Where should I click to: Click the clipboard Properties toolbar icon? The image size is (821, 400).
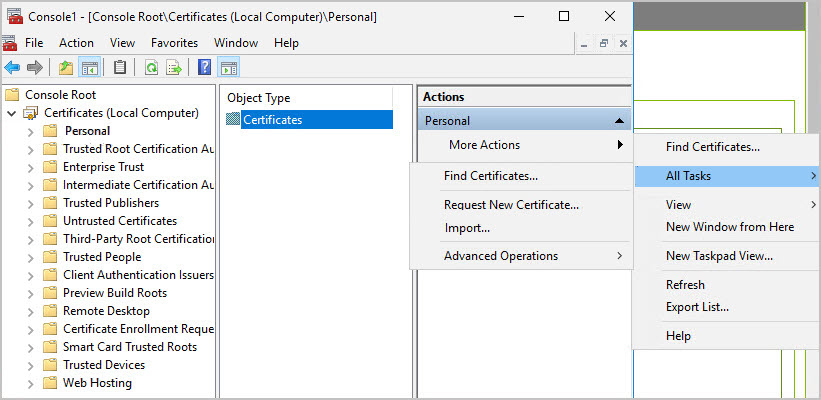[x=120, y=68]
